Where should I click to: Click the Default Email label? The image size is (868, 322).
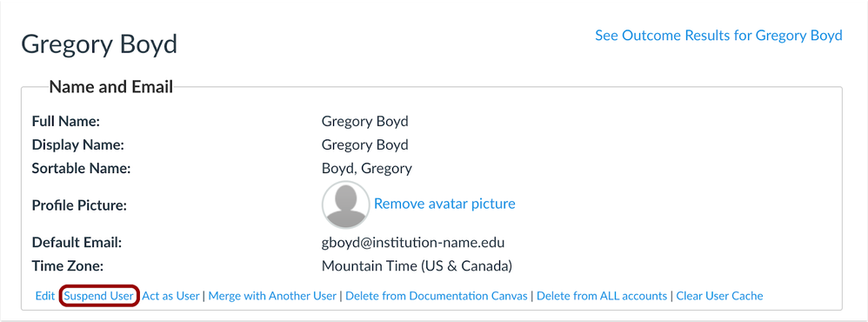[x=77, y=243]
